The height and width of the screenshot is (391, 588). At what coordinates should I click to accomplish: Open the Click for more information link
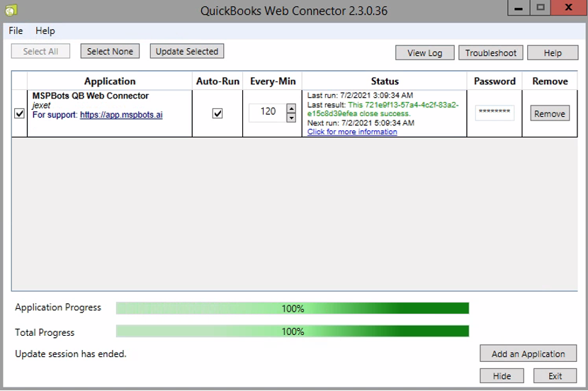click(x=352, y=132)
